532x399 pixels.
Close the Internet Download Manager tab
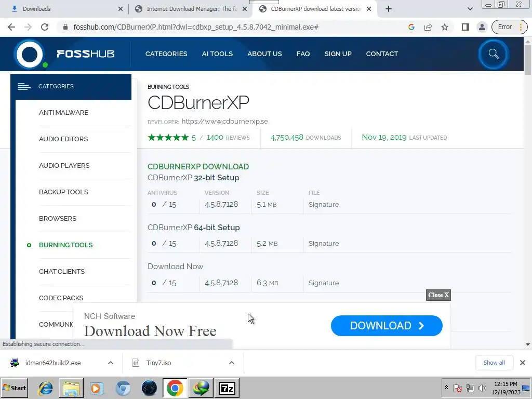point(245,9)
